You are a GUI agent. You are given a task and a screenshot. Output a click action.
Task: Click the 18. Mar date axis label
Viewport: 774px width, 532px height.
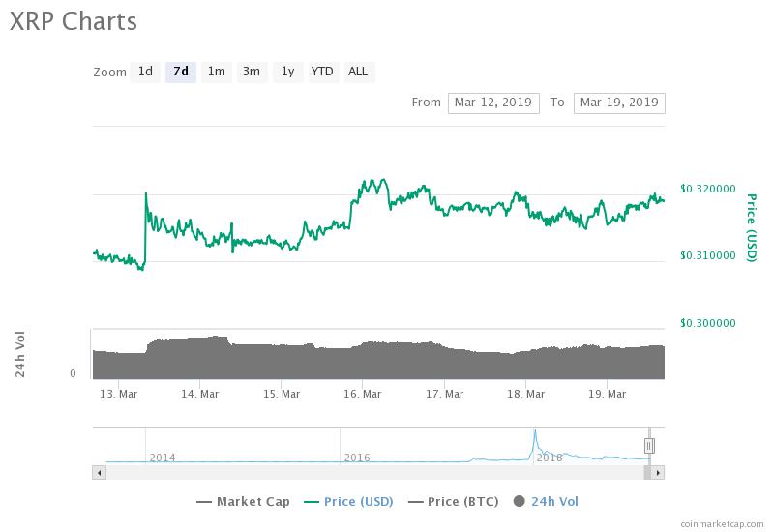526,394
